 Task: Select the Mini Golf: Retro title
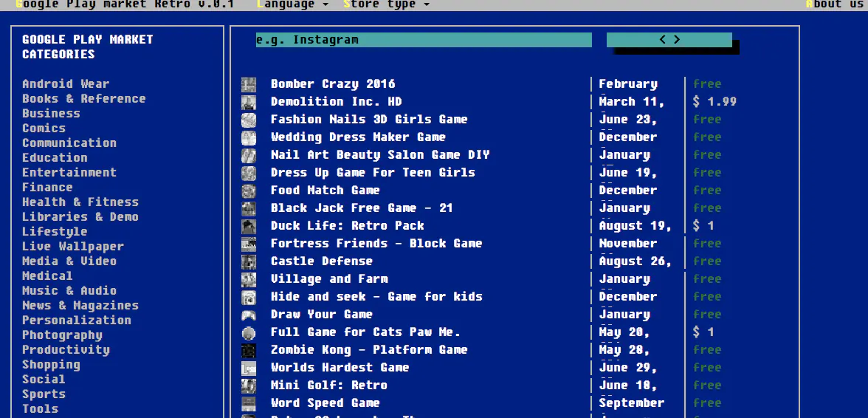point(329,386)
